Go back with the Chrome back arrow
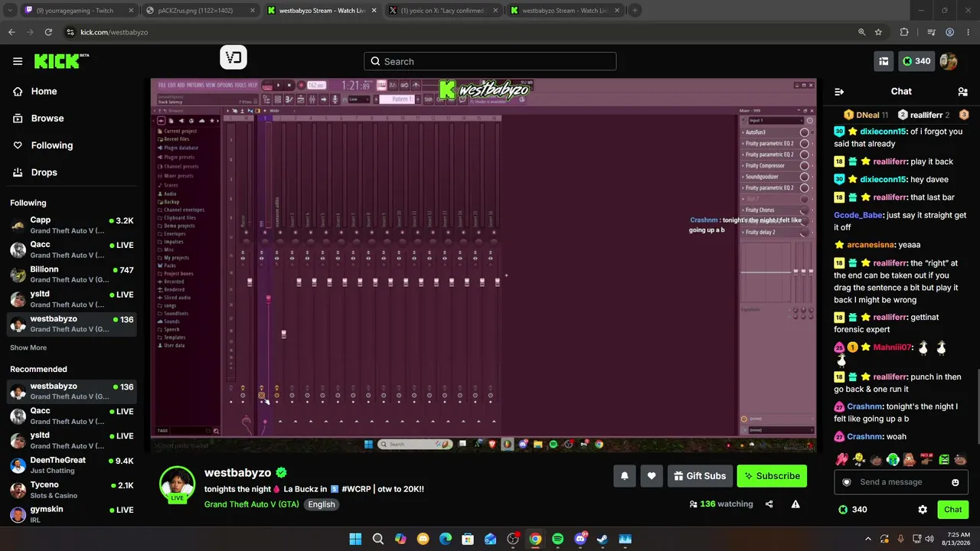The image size is (980, 551). 11,32
